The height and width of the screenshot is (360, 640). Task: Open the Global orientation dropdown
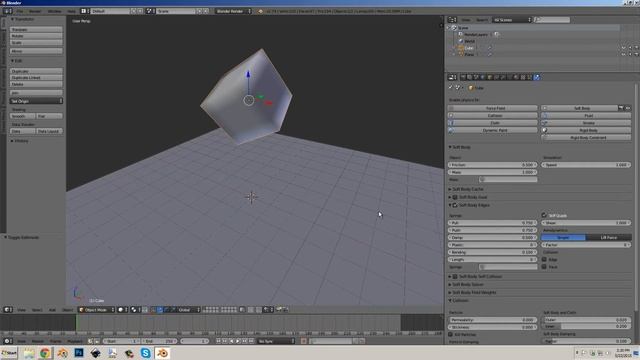point(189,310)
